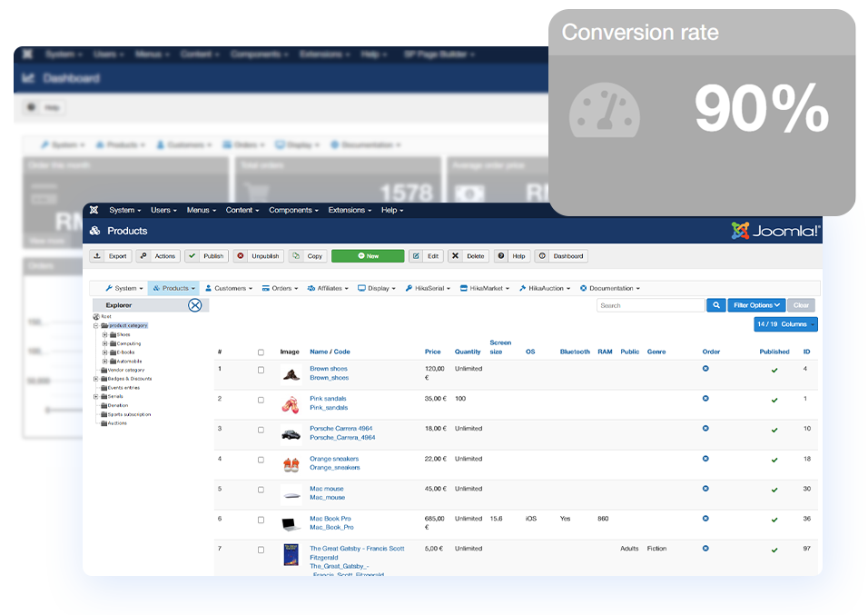Open the HikaMarket dropdown menu

485,288
